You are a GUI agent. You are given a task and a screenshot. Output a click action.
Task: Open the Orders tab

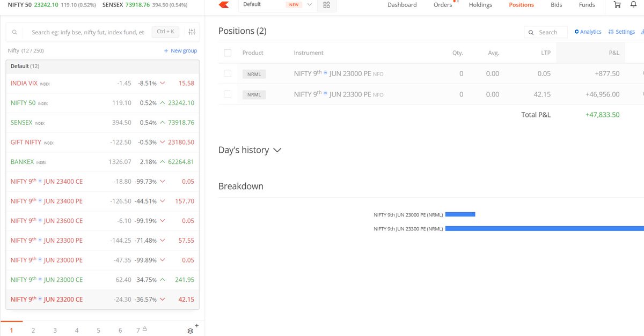(443, 5)
